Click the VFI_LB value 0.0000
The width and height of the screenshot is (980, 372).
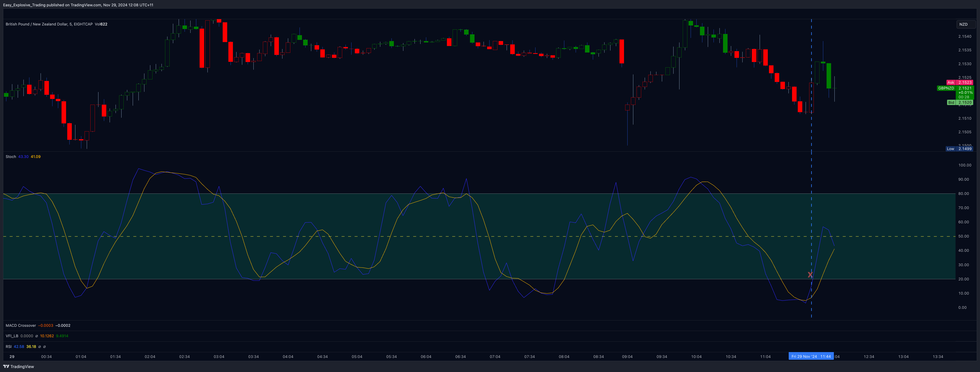[x=27, y=336]
